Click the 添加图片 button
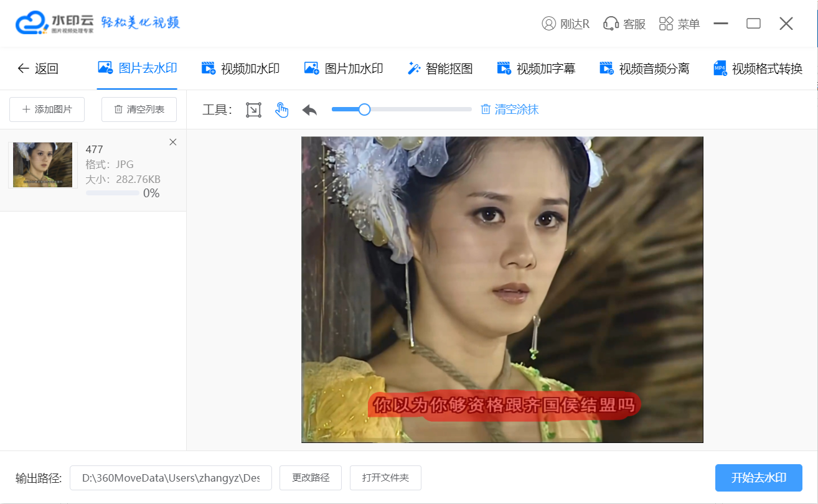 click(47, 110)
